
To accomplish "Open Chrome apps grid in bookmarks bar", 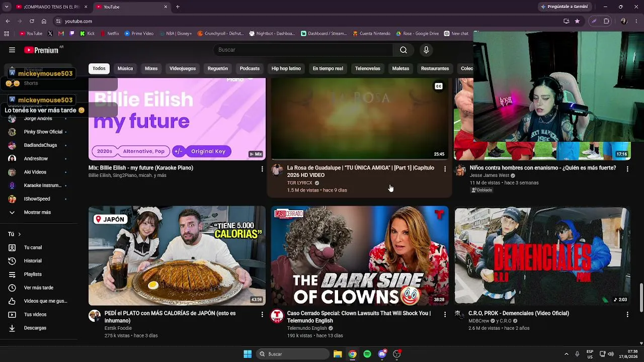I will coord(7,34).
